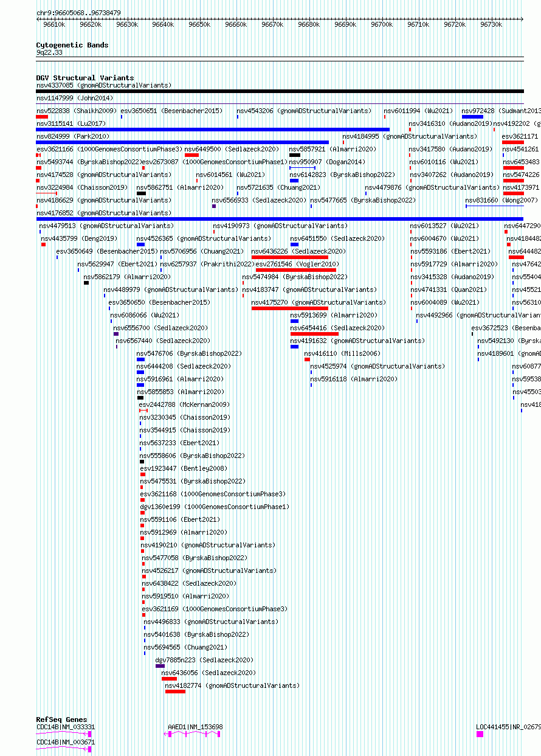Click the chr9:96605068..96738479 coordinate label
Viewport: 541px width, 756px height.
[78, 13]
